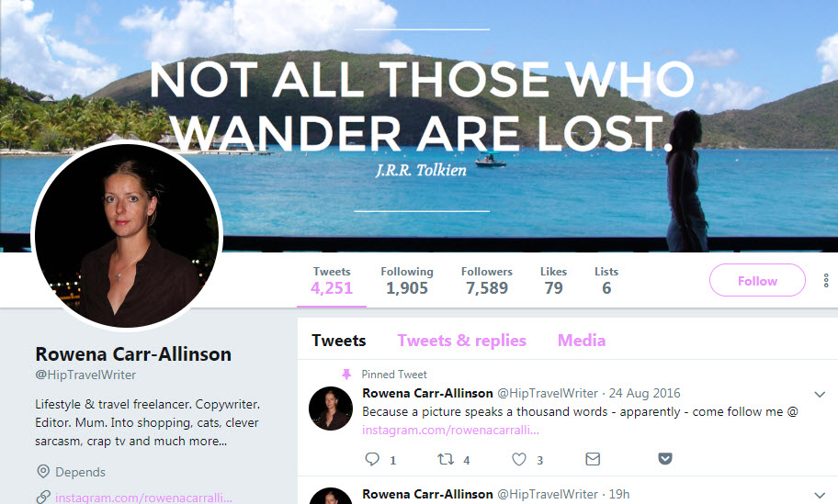Open the Media tab

click(582, 341)
